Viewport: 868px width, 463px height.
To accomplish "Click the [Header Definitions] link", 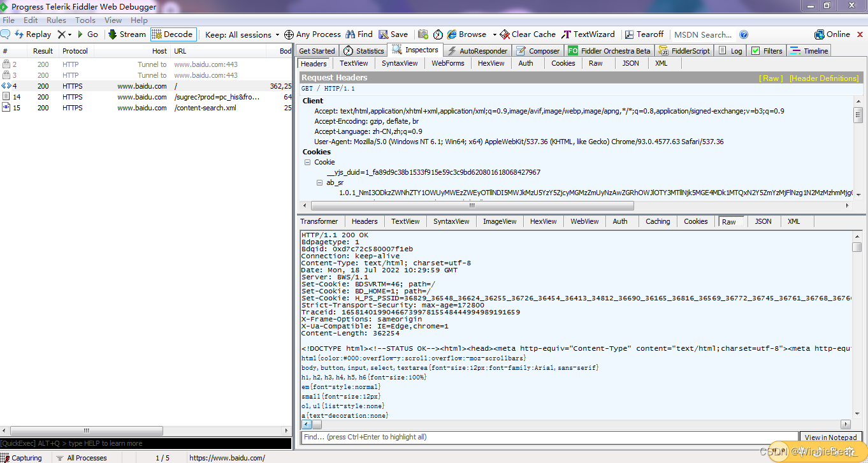I will 824,78.
